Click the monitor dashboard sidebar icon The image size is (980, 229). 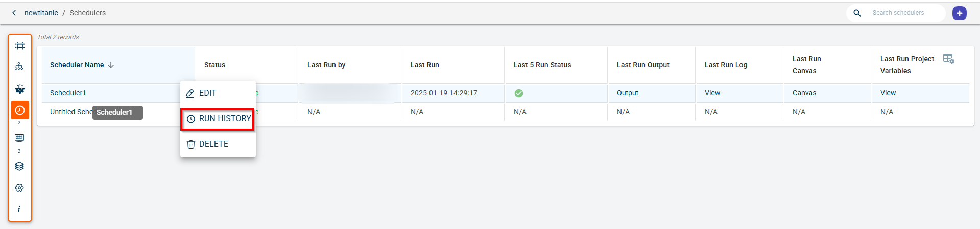[19, 138]
